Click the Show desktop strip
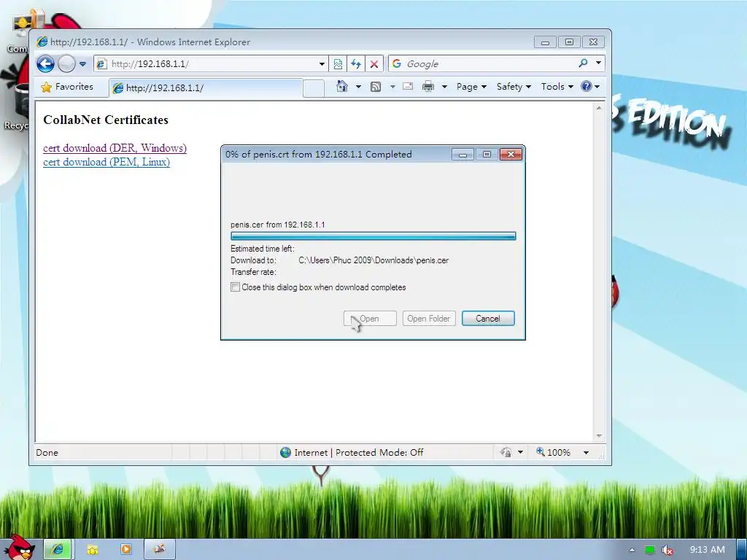The image size is (747, 560). 742,550
